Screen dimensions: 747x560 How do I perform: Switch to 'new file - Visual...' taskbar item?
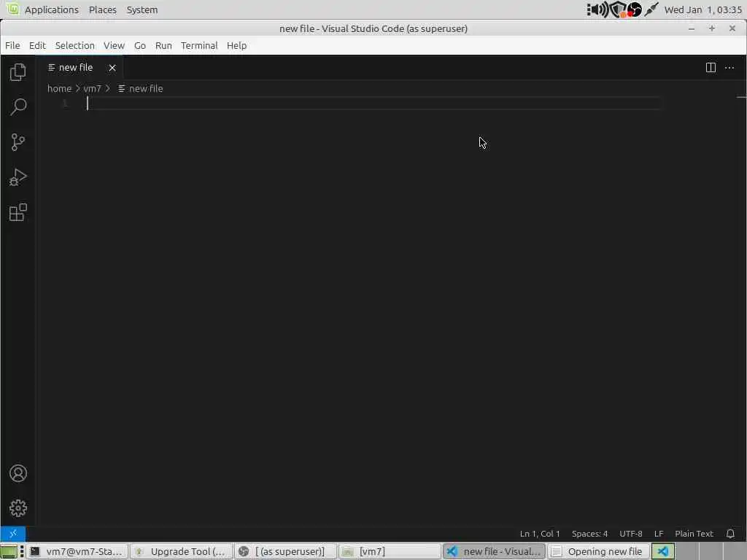coord(494,551)
